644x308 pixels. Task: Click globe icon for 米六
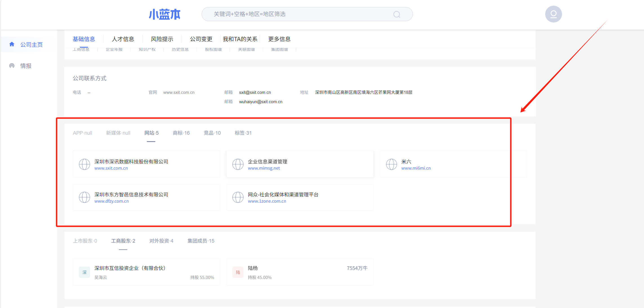click(391, 164)
